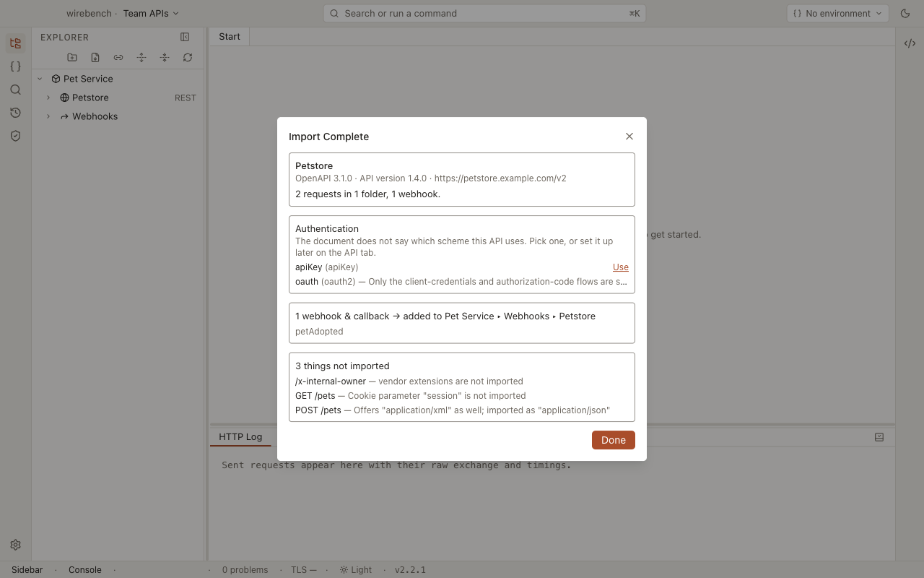Click the wirebench app name
The image size is (924, 578).
coord(89,13)
